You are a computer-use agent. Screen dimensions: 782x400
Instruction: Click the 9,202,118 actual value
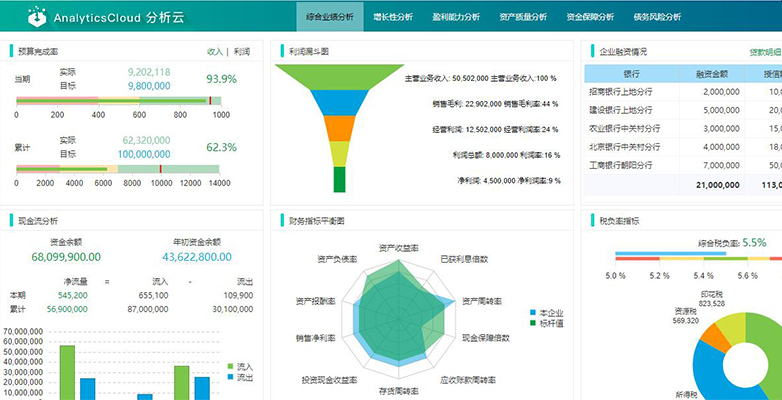tap(149, 72)
